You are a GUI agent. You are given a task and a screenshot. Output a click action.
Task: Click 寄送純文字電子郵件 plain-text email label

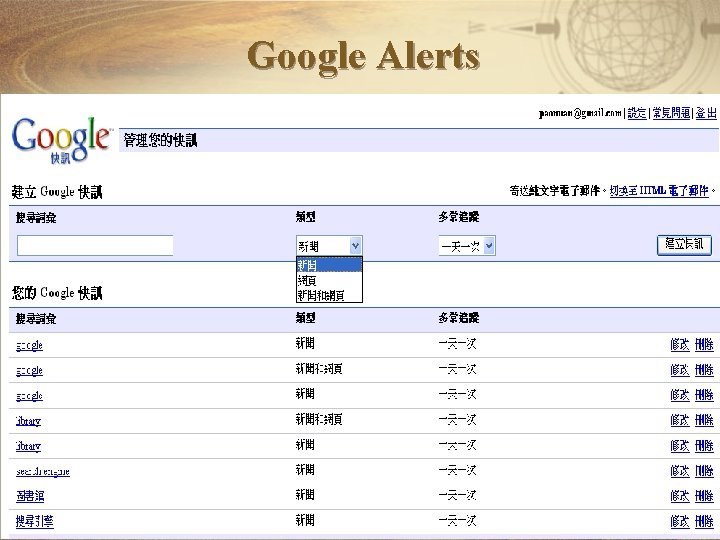555,191
